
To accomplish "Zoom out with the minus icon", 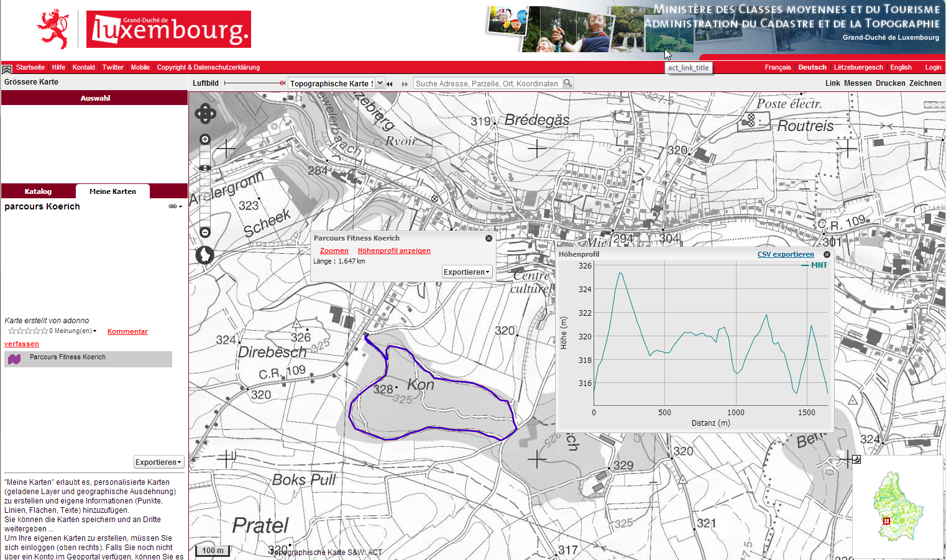I will click(205, 232).
